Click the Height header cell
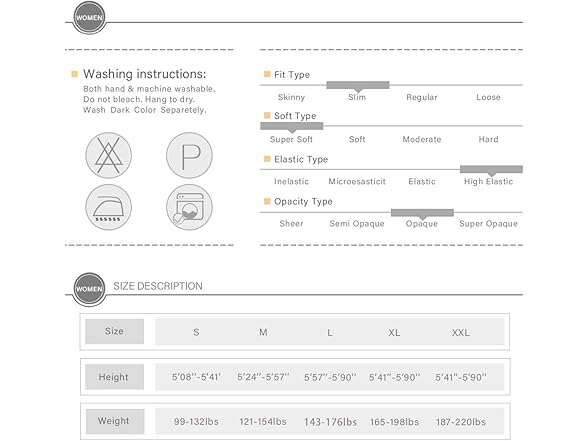Screen dimensions: 588x441 (114, 376)
